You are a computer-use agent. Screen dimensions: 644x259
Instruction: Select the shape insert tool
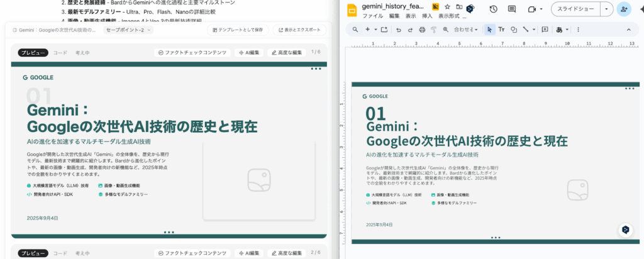tap(514, 30)
